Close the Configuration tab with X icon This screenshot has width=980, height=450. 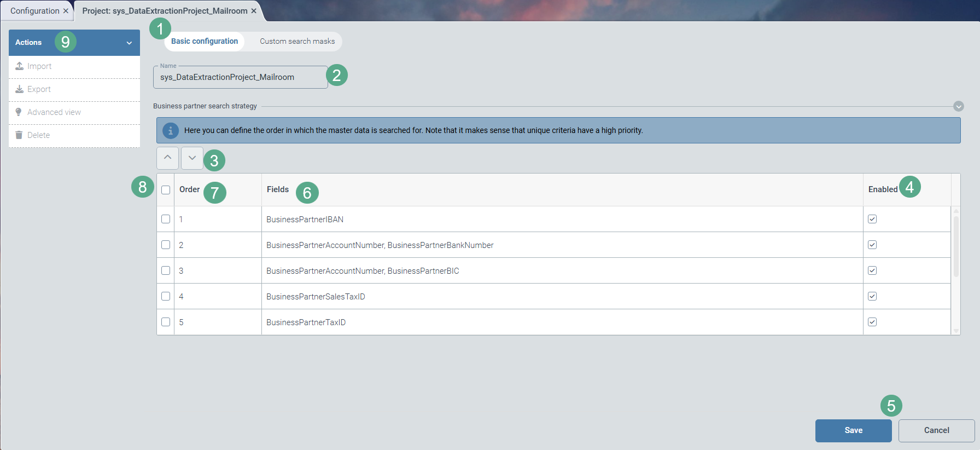pos(66,11)
